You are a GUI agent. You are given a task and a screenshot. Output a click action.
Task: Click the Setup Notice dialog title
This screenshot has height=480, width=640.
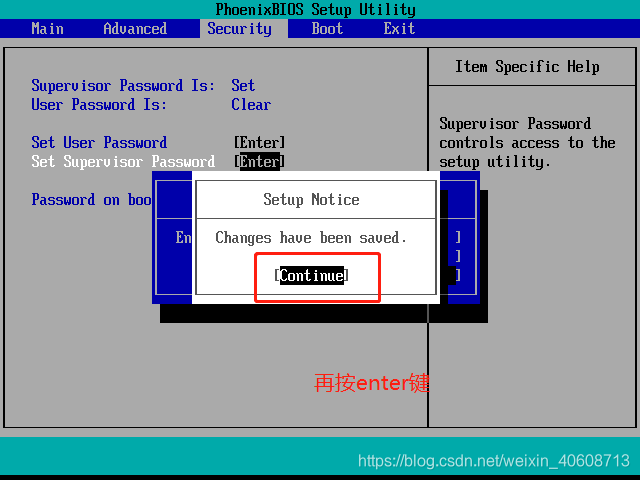[311, 200]
